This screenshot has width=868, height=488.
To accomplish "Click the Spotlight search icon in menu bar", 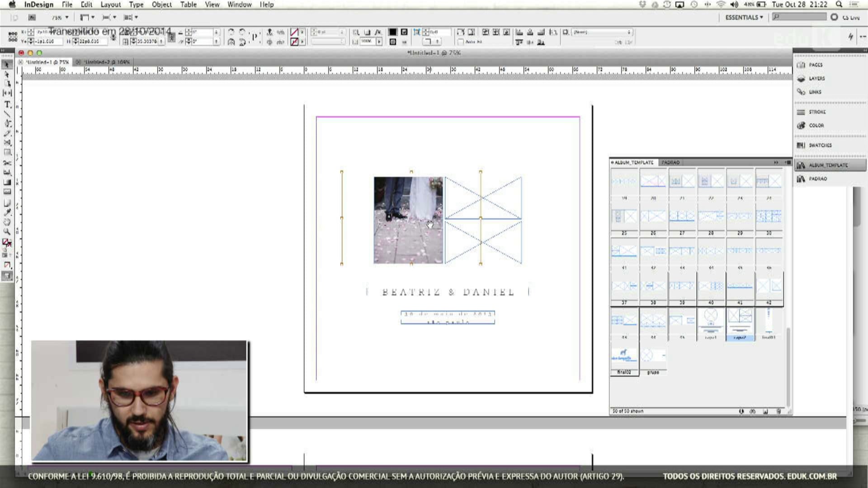I will [839, 5].
